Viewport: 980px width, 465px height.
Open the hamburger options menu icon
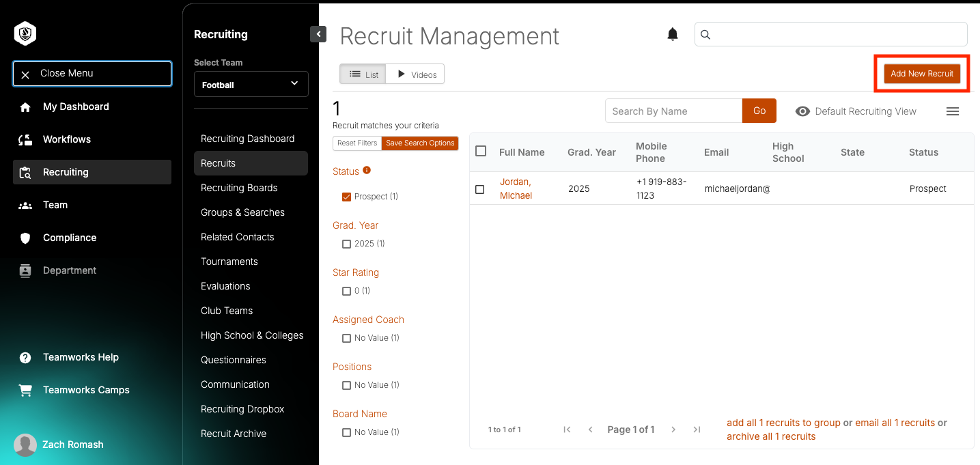click(953, 111)
